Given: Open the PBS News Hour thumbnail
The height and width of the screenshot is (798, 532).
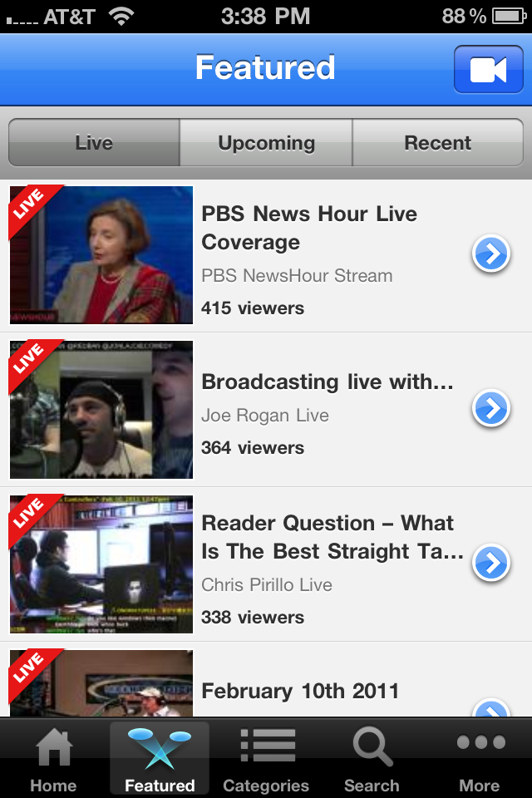Looking at the screenshot, I should coord(101,255).
